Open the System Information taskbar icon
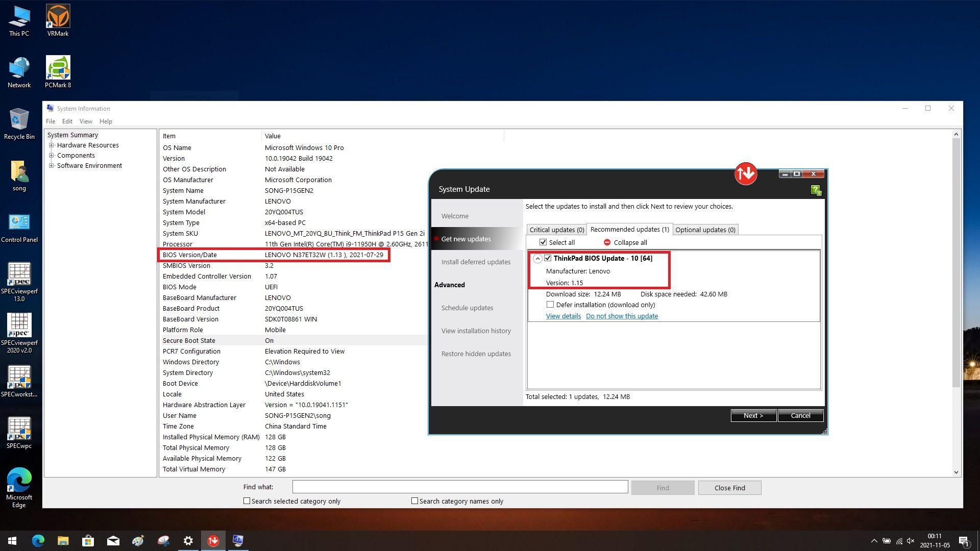Viewport: 980px width, 551px height. 238,540
